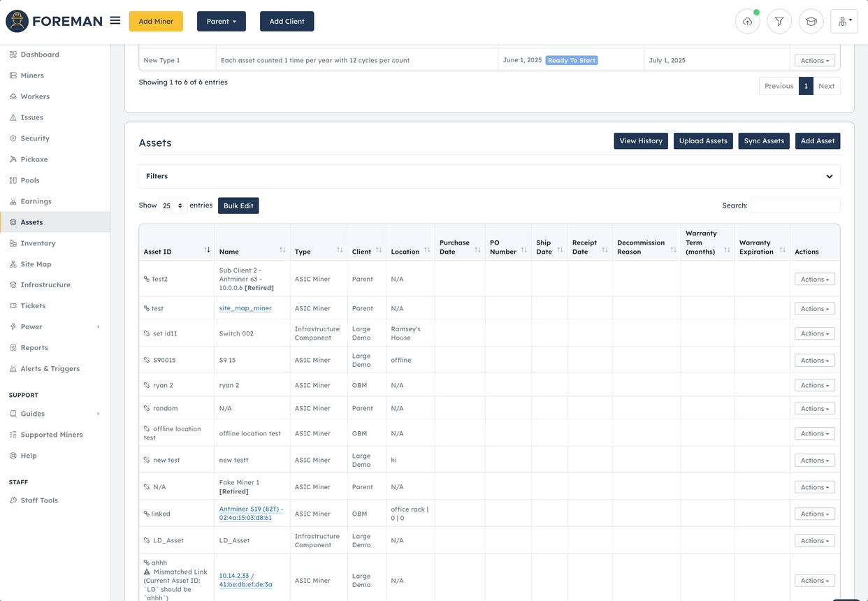Click the funnel filter icon in header
Viewport: 868px width, 601px height.
pos(779,22)
